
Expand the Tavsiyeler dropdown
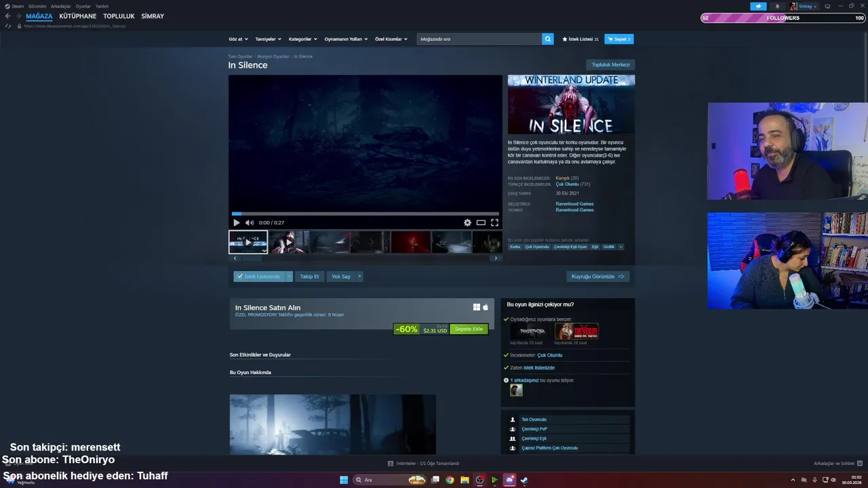click(x=268, y=39)
